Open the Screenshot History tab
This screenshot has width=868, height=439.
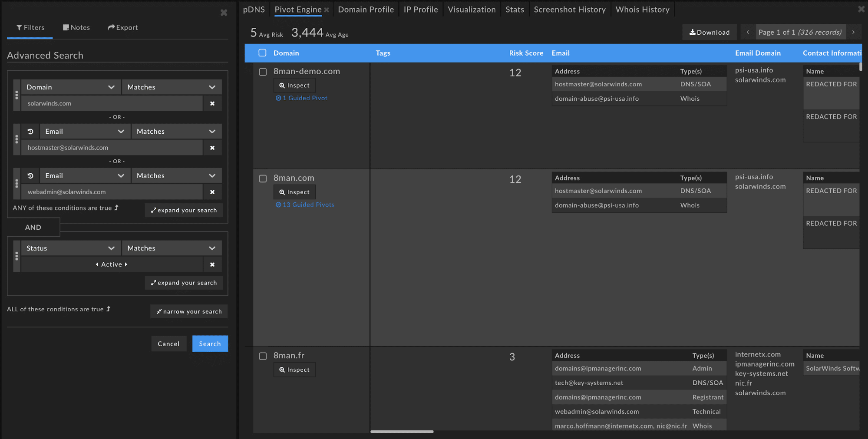click(570, 10)
